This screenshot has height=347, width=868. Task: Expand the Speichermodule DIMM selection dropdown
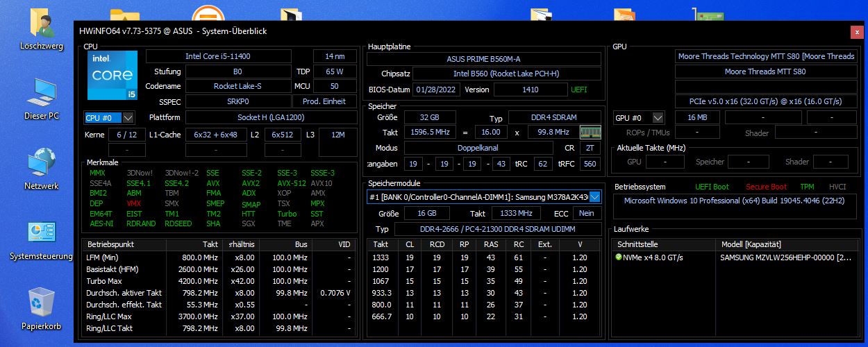pyautogui.click(x=594, y=197)
